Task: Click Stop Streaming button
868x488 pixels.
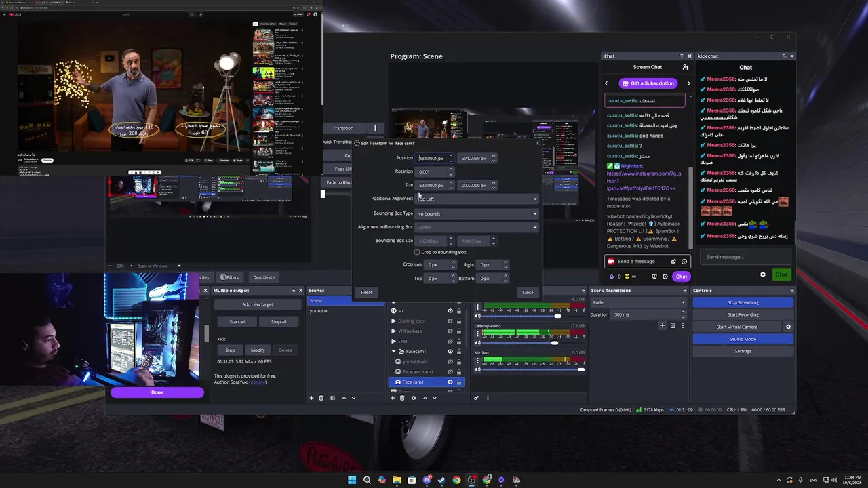Action: click(743, 302)
